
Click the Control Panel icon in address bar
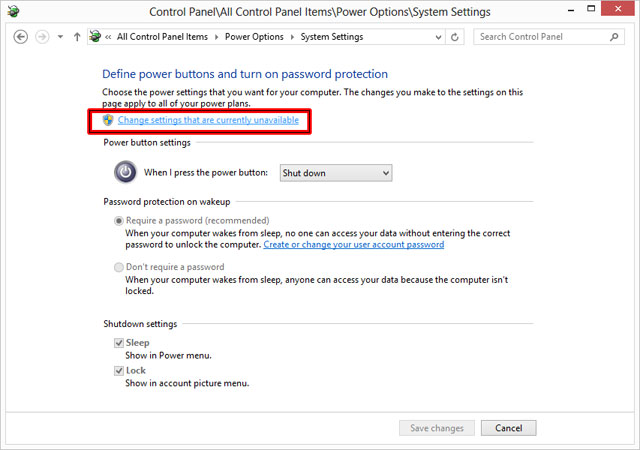coord(96,37)
